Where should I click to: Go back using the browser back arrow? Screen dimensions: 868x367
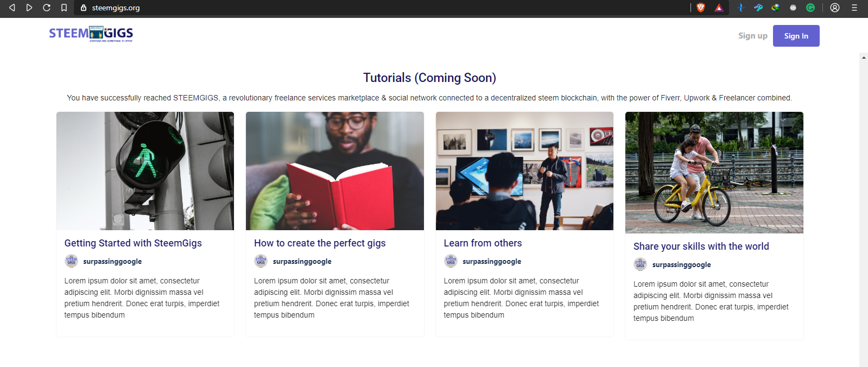[x=12, y=8]
